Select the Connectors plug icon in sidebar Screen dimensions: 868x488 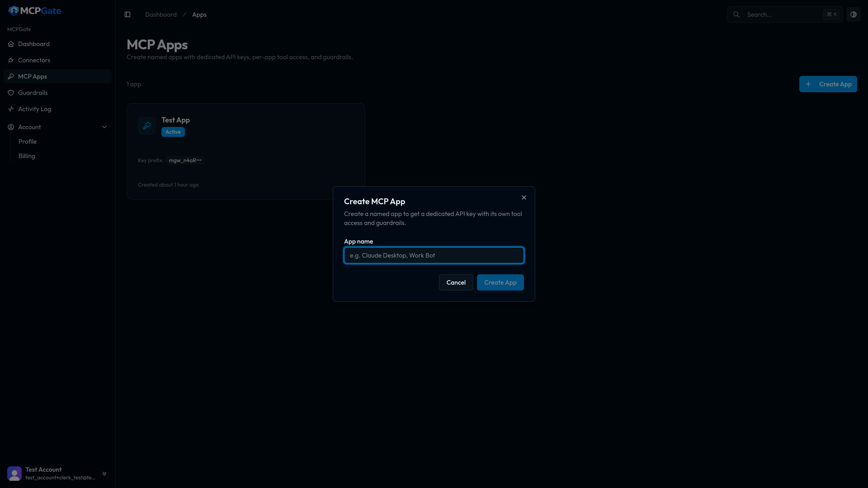click(x=11, y=60)
